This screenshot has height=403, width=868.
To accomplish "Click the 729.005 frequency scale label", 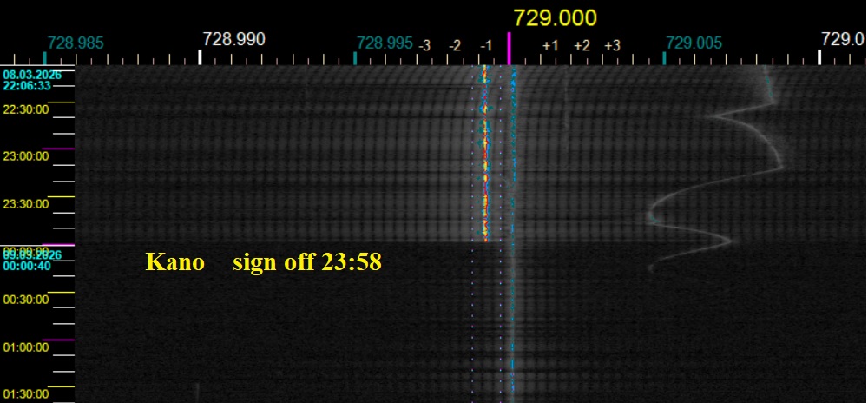I will click(694, 42).
